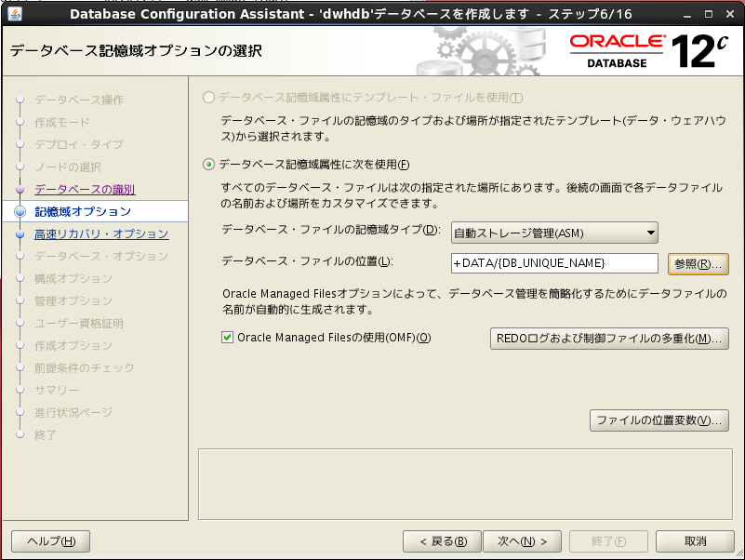Go back with 戻る(B) button
Viewport: 745px width, 560px height.
click(443, 541)
